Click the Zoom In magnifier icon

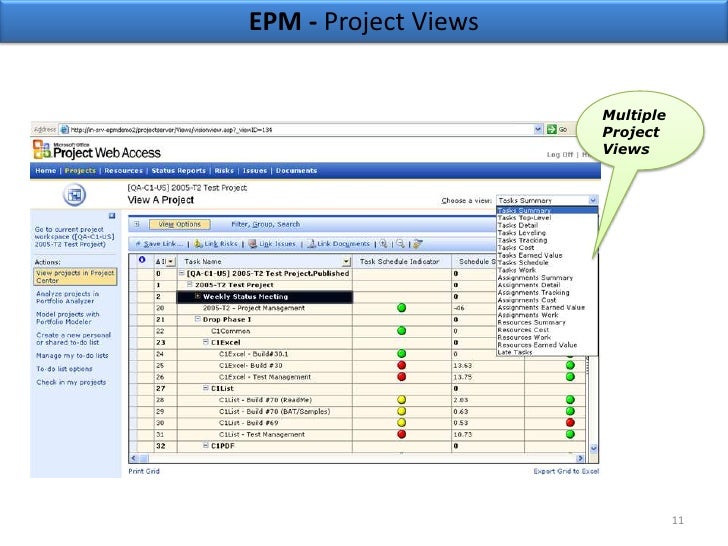click(383, 243)
